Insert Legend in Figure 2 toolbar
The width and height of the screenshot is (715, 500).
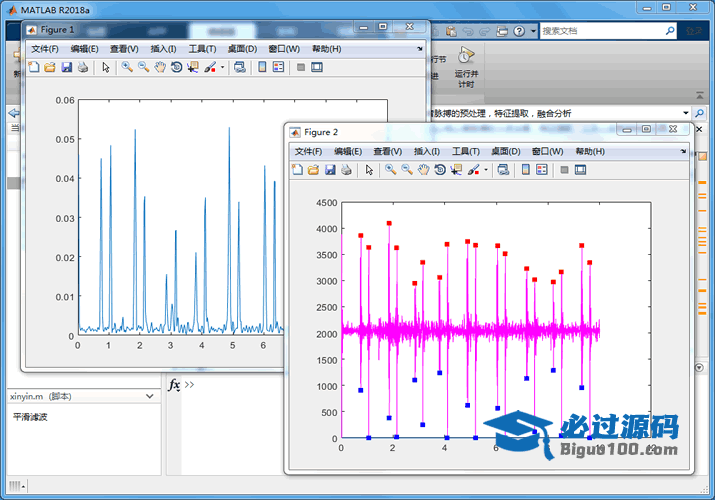542,170
